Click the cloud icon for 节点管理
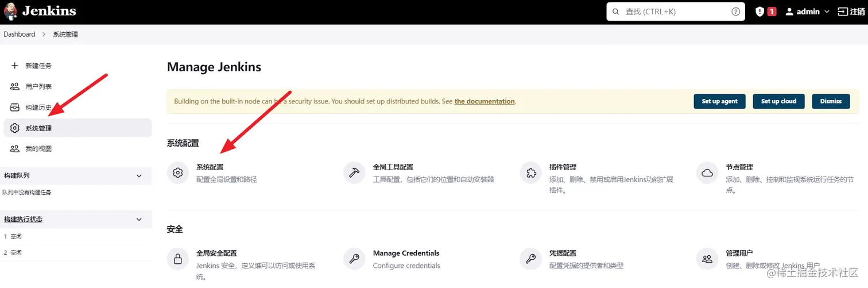 (x=707, y=172)
